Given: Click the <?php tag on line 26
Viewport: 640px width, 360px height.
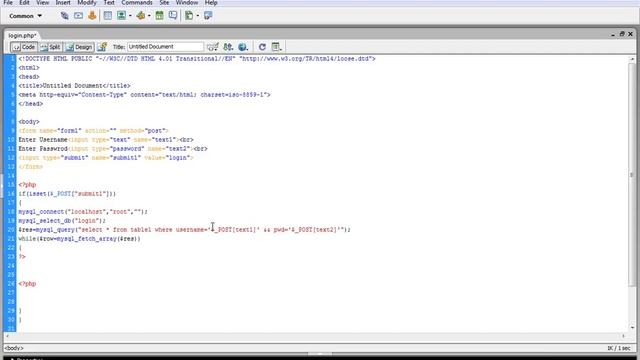Looking at the screenshot, I should coord(27,284).
